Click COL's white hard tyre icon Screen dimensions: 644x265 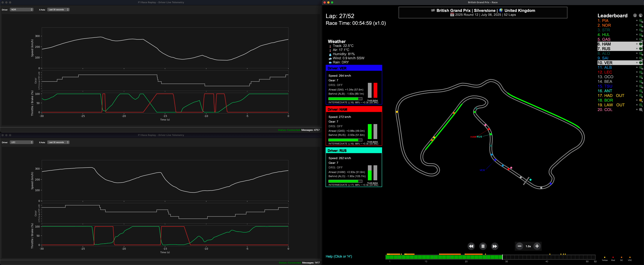(640, 110)
